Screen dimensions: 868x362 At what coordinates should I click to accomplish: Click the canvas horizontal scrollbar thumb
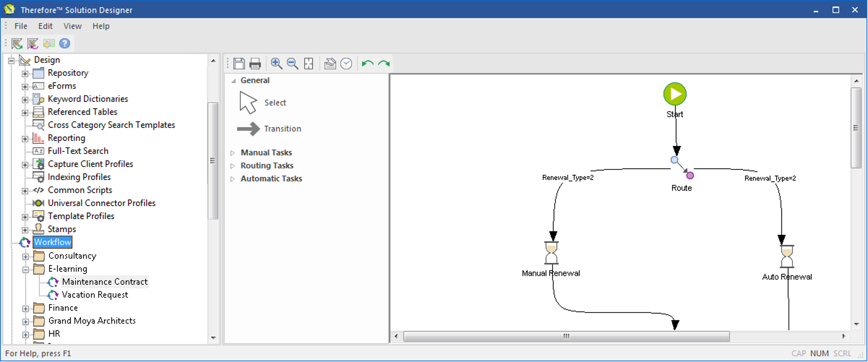pyautogui.click(x=566, y=336)
